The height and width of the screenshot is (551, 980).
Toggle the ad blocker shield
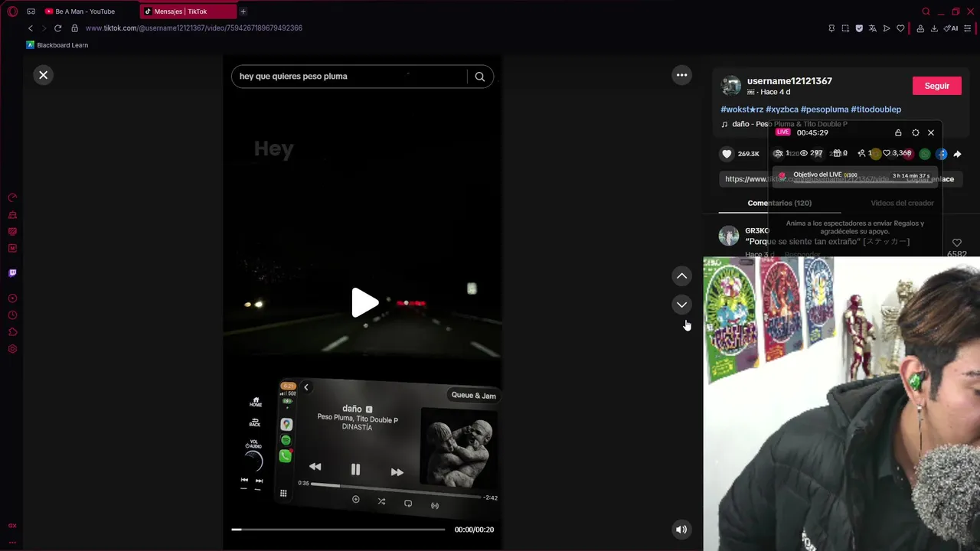coord(859,28)
